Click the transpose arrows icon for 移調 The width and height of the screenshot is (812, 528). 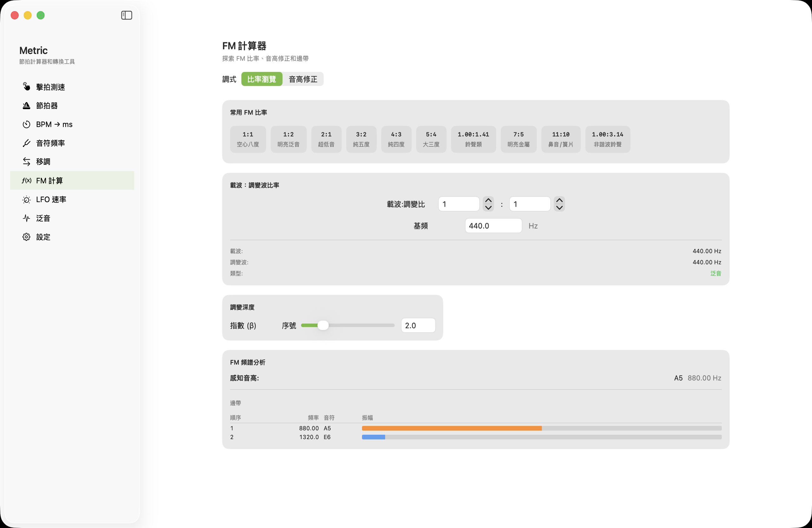pyautogui.click(x=26, y=162)
